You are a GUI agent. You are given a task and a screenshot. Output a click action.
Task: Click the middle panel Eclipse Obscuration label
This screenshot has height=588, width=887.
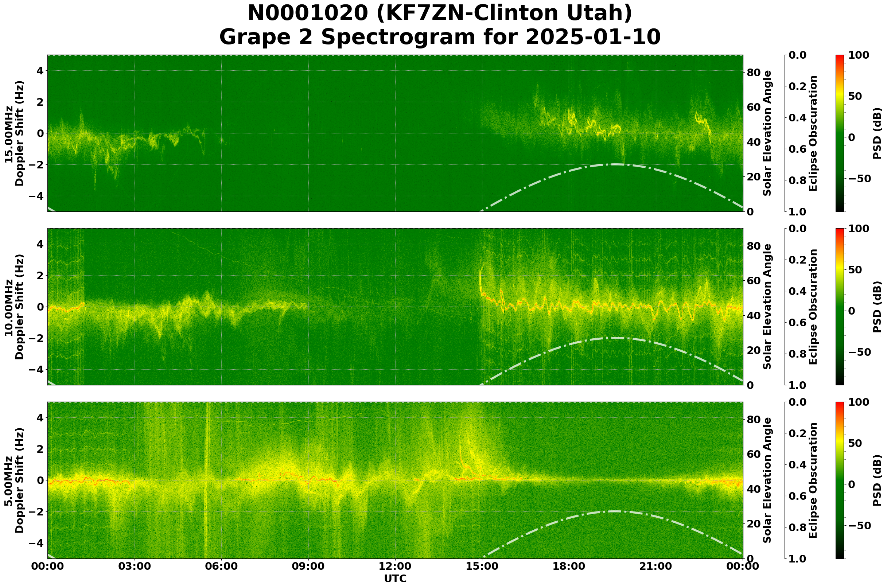813,307
